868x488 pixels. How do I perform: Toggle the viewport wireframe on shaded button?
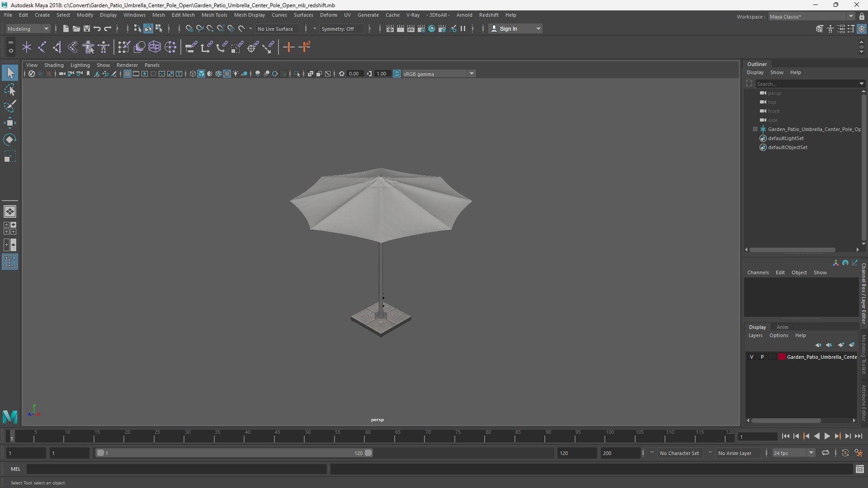tap(219, 74)
